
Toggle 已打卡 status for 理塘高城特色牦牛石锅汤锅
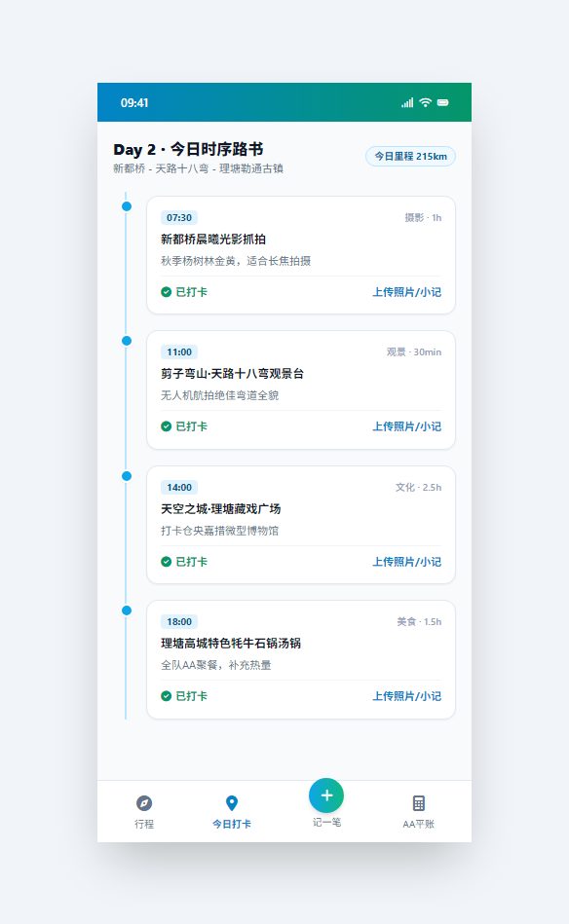tap(184, 696)
